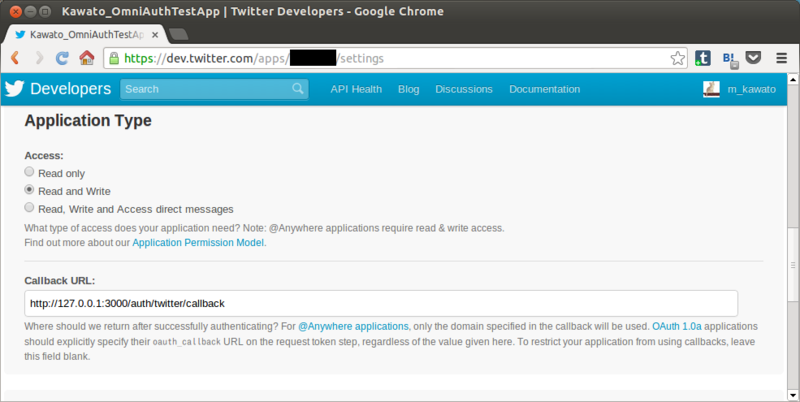Open the Blog navigation item

tap(409, 89)
